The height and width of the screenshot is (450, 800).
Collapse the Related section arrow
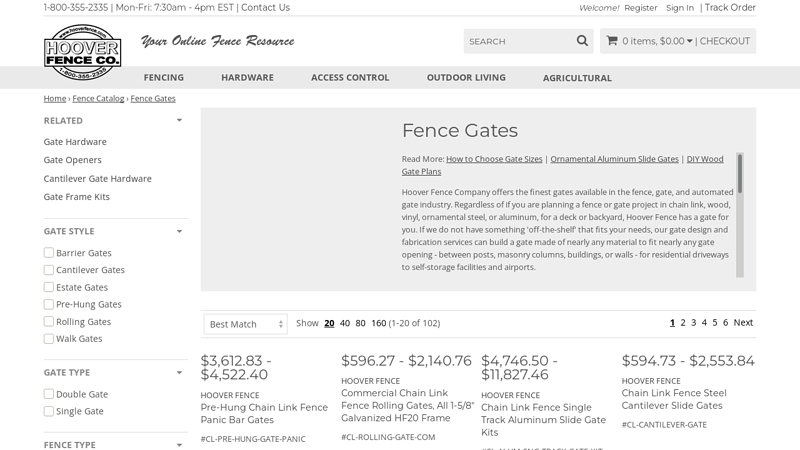[x=179, y=121]
